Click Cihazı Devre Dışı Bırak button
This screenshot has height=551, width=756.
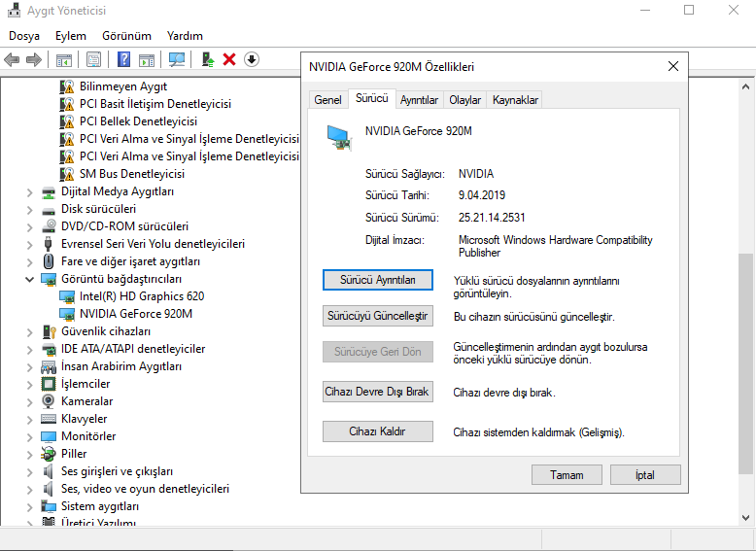pyautogui.click(x=378, y=392)
